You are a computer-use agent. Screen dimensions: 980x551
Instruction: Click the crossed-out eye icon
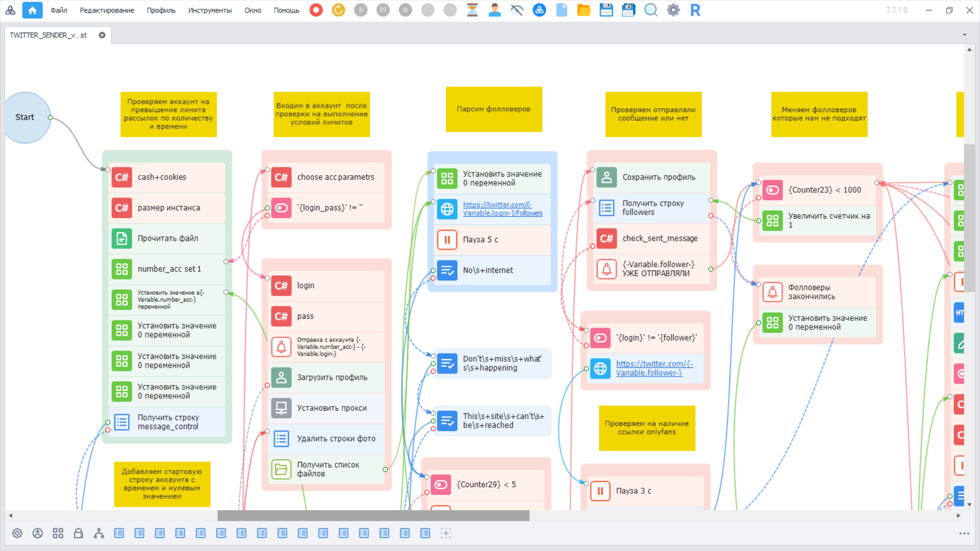click(x=517, y=10)
